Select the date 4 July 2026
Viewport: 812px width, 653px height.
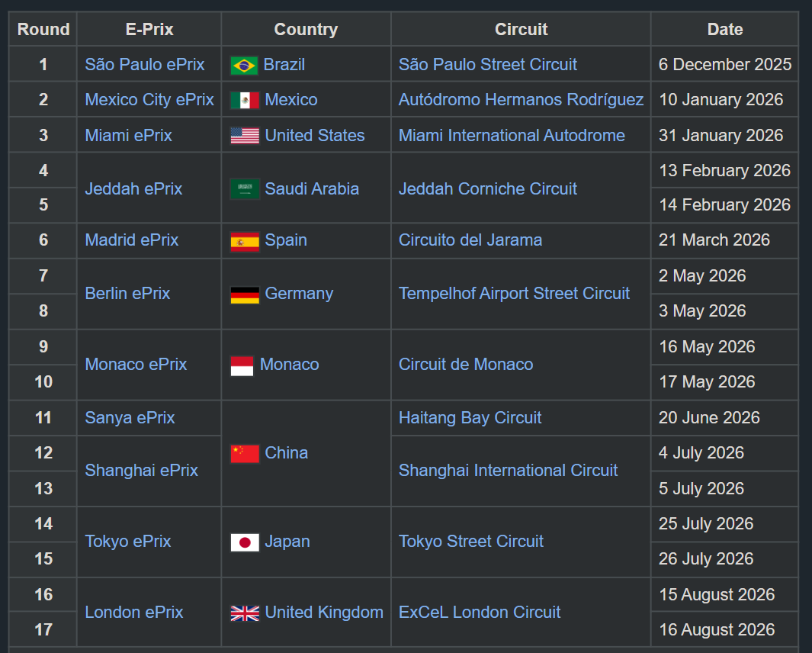[x=701, y=453]
